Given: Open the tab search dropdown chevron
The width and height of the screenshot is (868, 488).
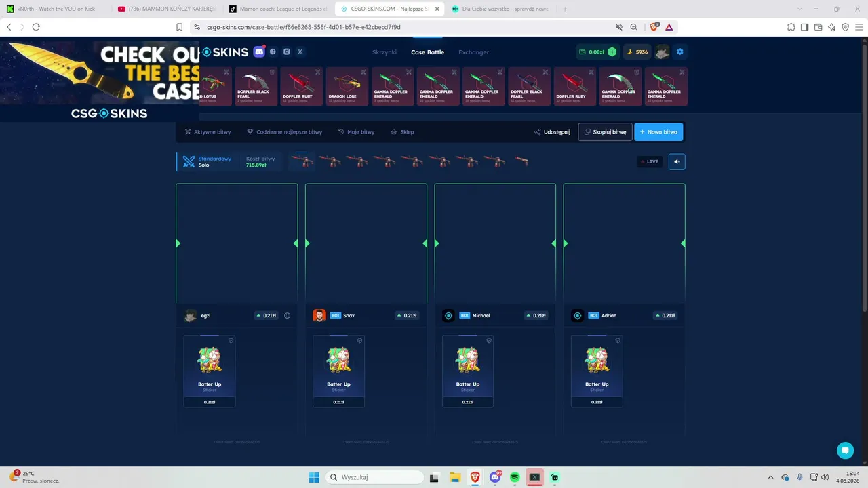Looking at the screenshot, I should click(x=800, y=9).
